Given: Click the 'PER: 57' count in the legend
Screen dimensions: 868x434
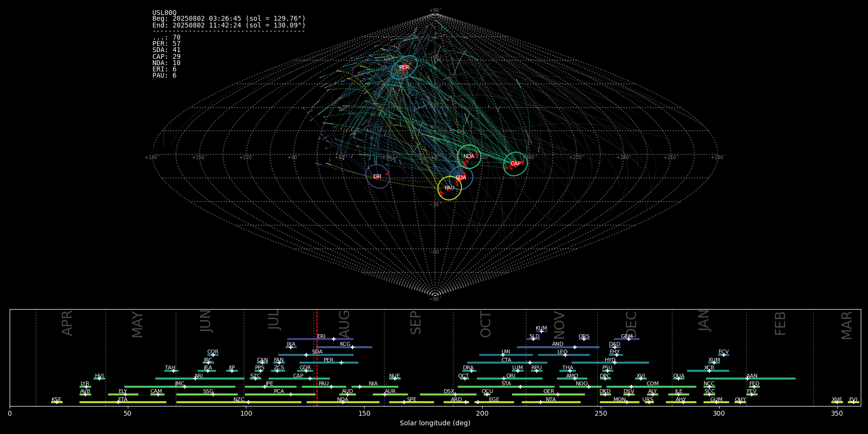Looking at the screenshot, I should [166, 44].
